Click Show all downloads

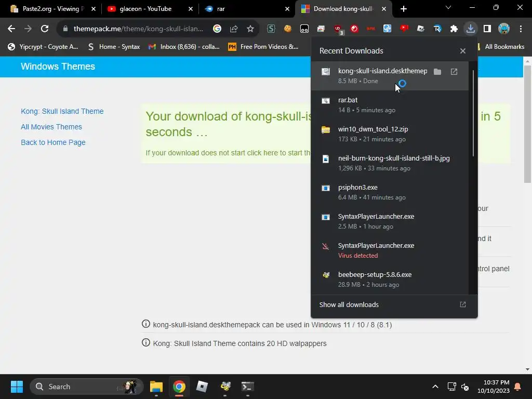point(394,304)
